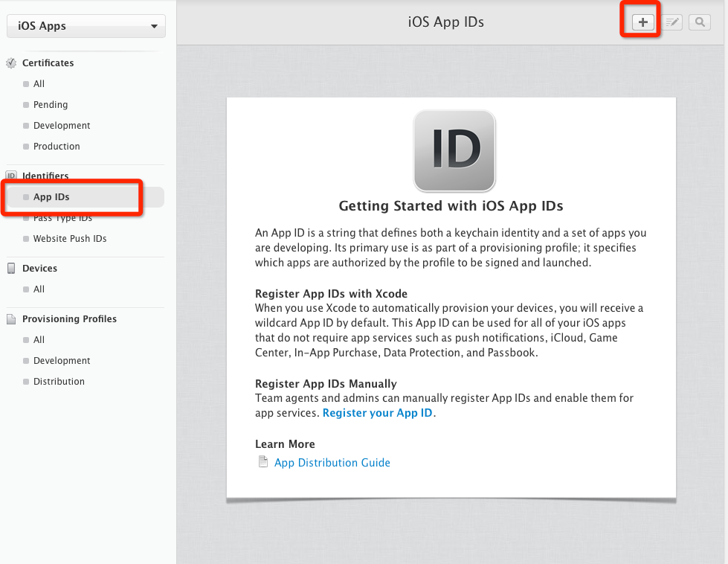Open the App Distribution Guide link

[332, 463]
